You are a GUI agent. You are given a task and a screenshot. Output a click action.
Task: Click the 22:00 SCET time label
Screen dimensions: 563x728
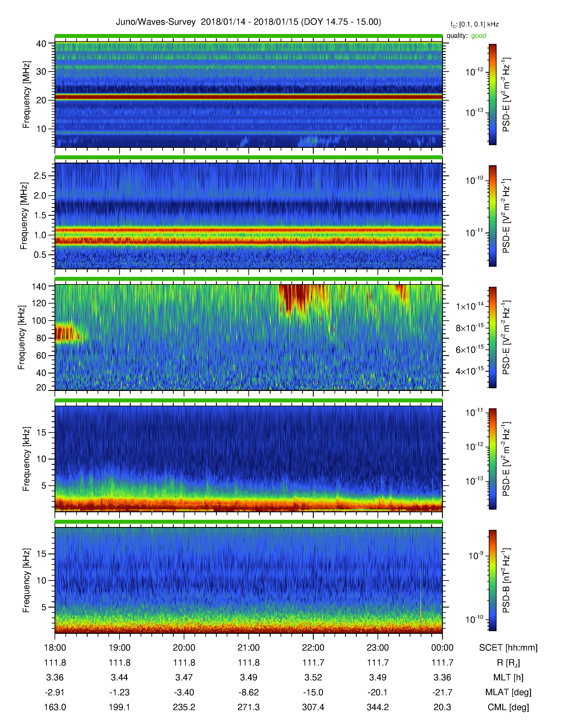(x=313, y=648)
